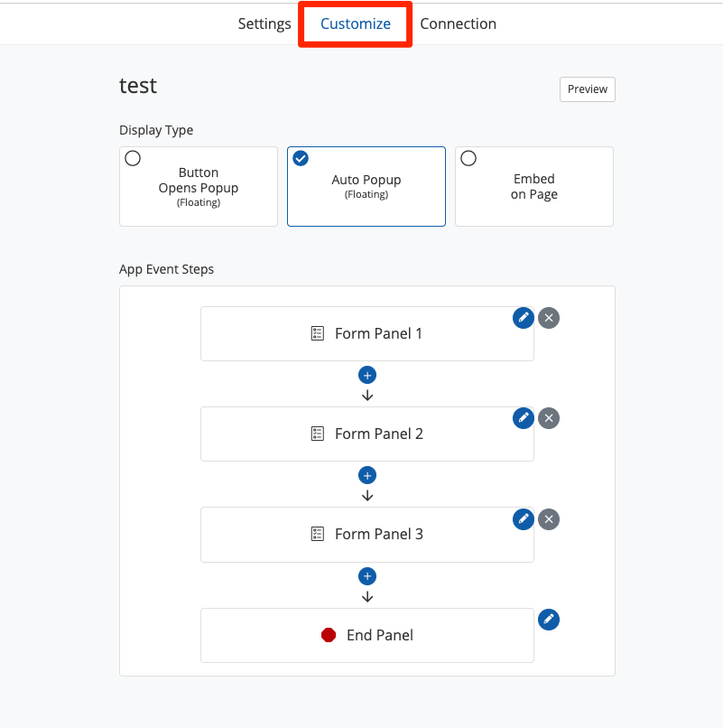Edit the End Panel with pencil icon

[549, 620]
